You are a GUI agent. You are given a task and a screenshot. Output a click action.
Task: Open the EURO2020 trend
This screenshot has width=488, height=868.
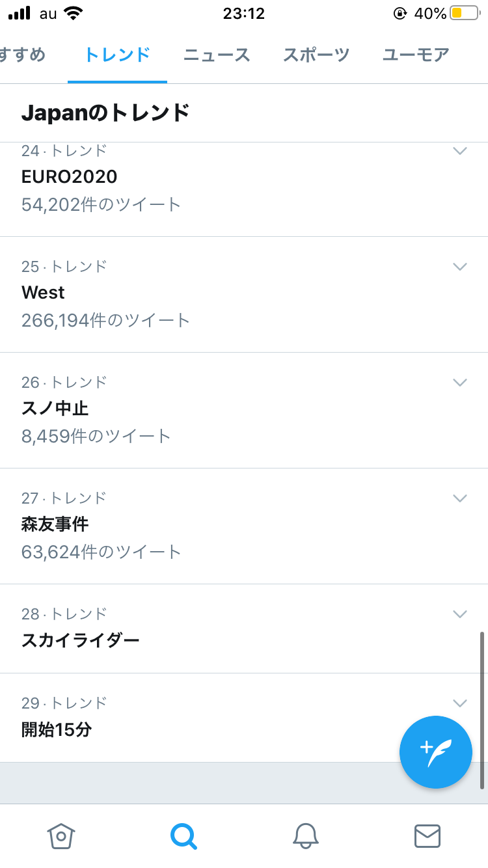point(70,176)
